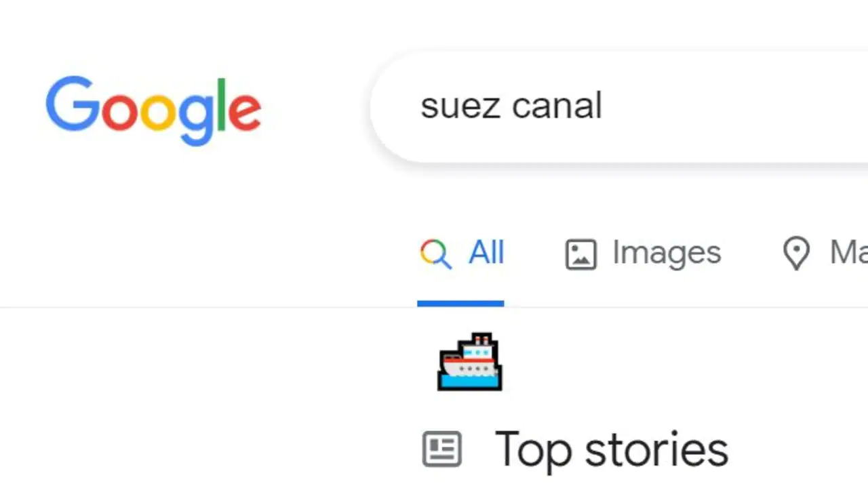Click the Top stories newspaper icon
This screenshot has width=868, height=488.
click(442, 449)
